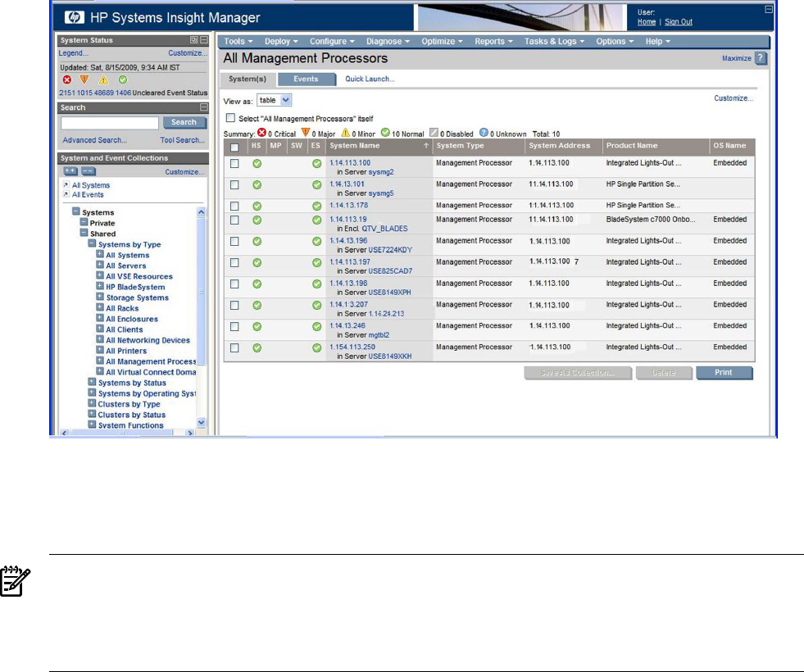Screen dimensions: 804x672
Task: Open the View as table dropdown
Action: 275,101
